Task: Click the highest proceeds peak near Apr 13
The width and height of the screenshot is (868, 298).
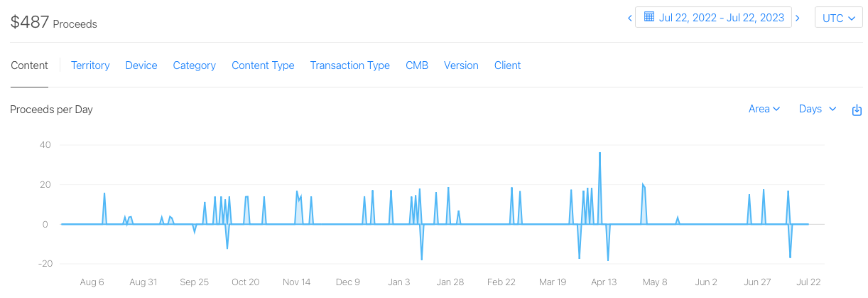Action: [x=600, y=154]
